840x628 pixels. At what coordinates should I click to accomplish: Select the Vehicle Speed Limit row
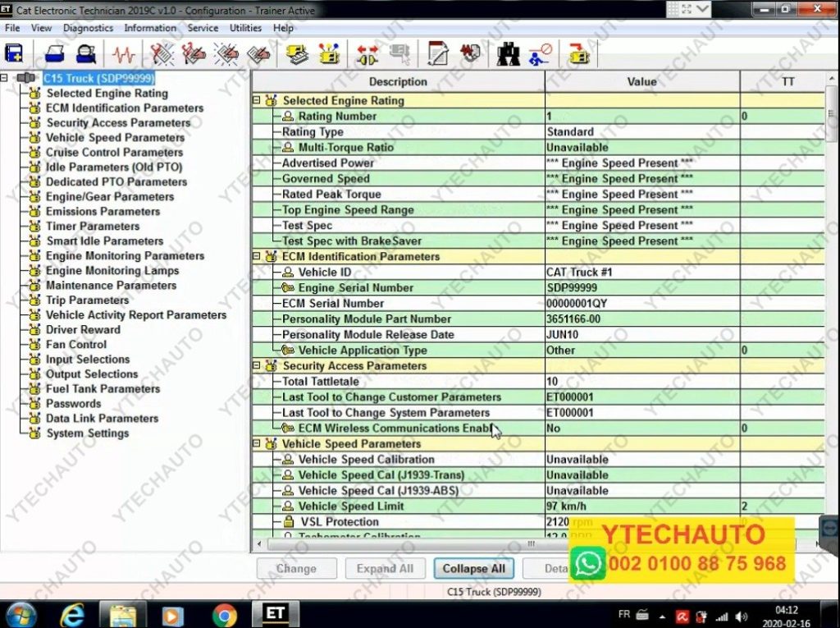538,507
